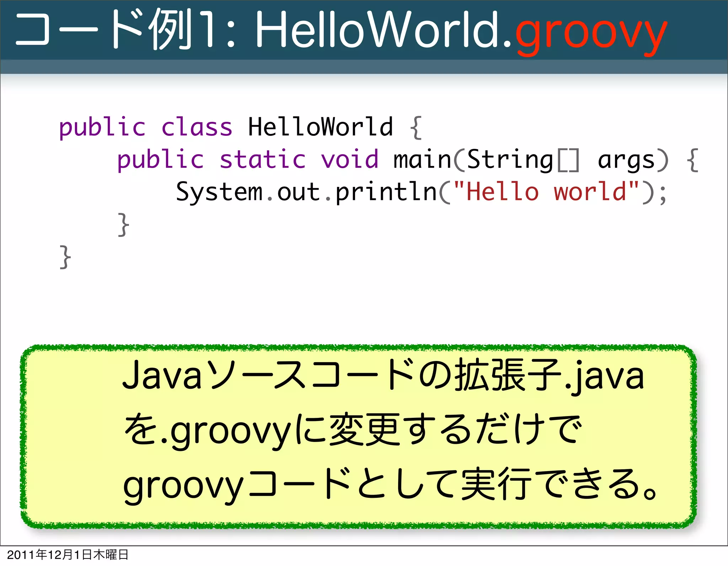The height and width of the screenshot is (566, 728).
Task: Click the date '2011年12月1日木曜日' in footer
Action: tap(68, 555)
